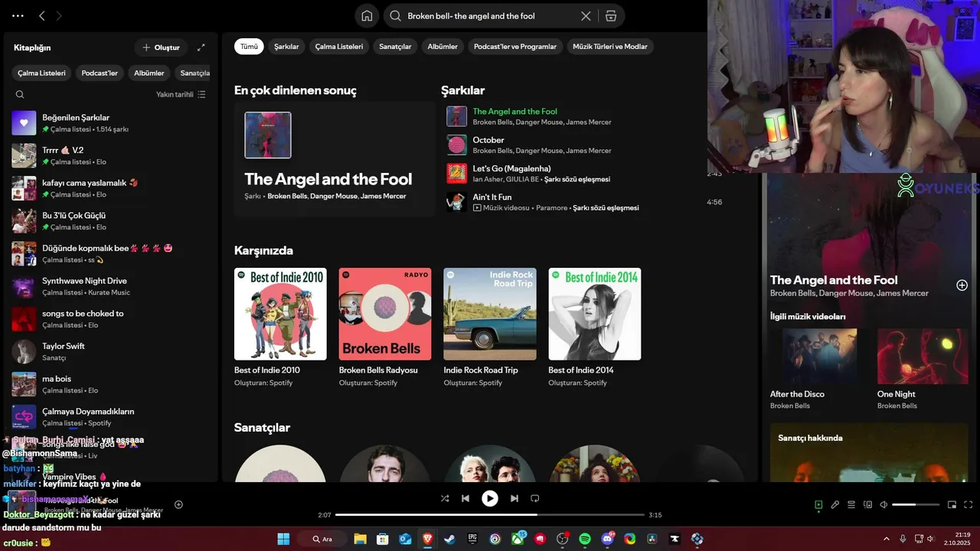
Task: Open Steam from the taskbar
Action: point(449,539)
